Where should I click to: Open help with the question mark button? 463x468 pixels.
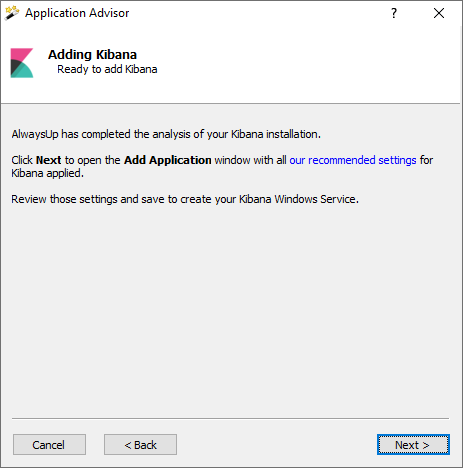coord(394,13)
